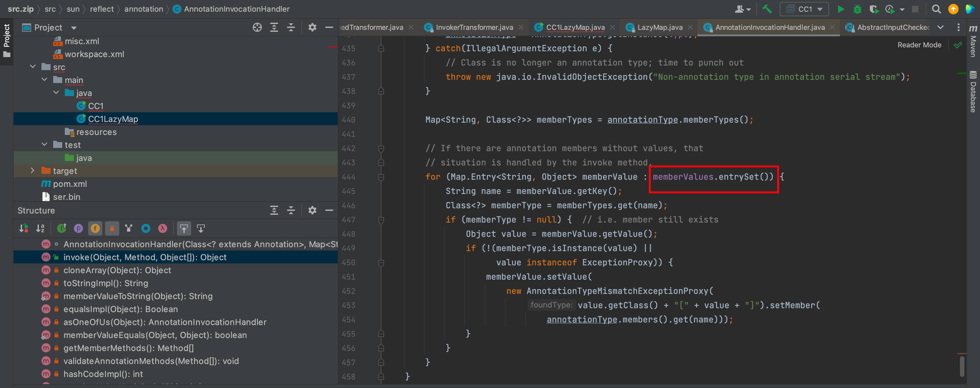Click 'sun' in the breadcrumb path
The height and width of the screenshot is (388, 980).
73,9
